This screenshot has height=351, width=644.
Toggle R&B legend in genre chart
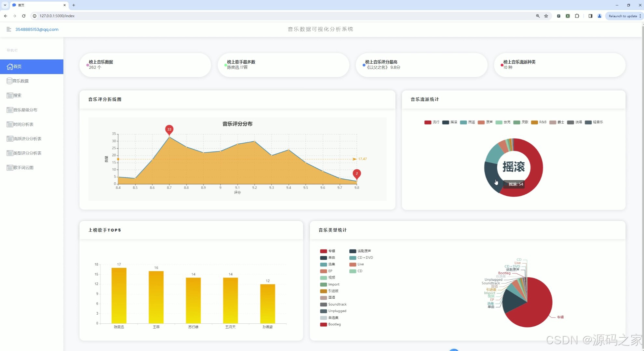click(x=539, y=122)
